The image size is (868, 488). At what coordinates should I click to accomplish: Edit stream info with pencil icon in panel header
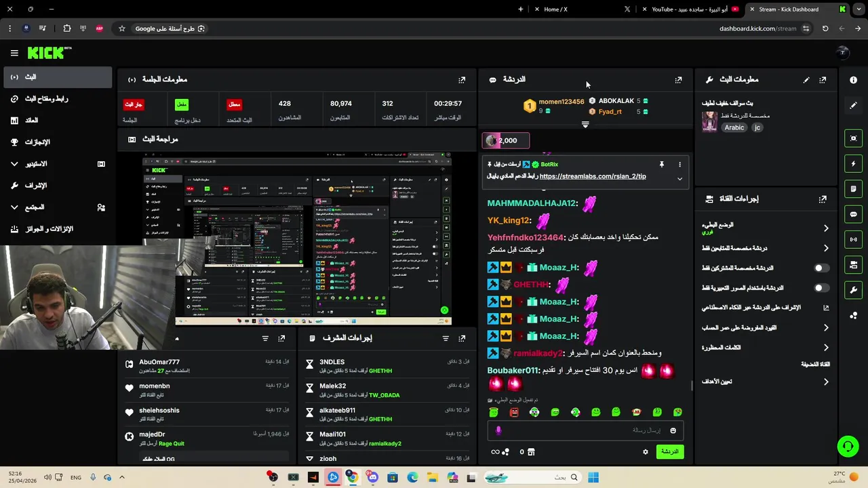(806, 80)
